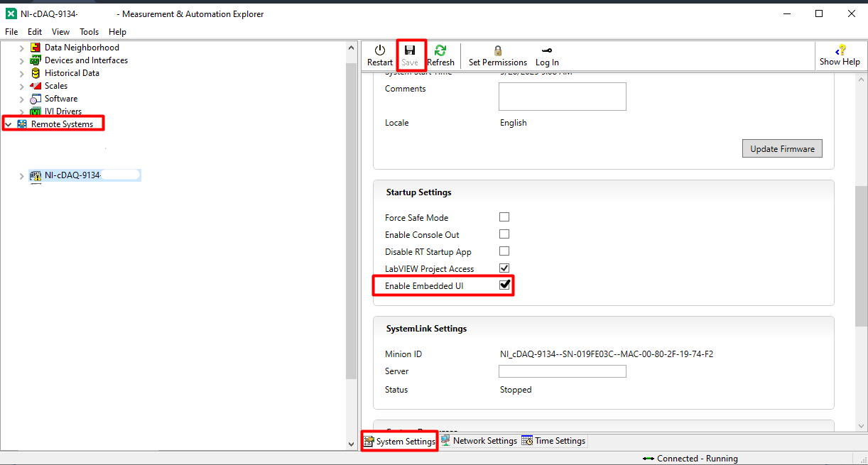Select the Devices and Interfaces icon
This screenshot has width=868, height=465.
[x=36, y=60]
